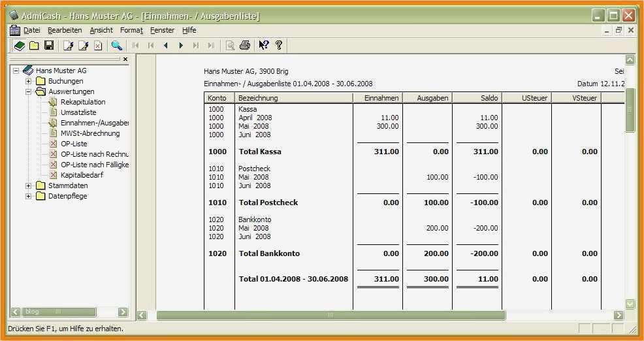644x341 pixels.
Task: Activate context help arrow-question icon
Action: click(264, 45)
